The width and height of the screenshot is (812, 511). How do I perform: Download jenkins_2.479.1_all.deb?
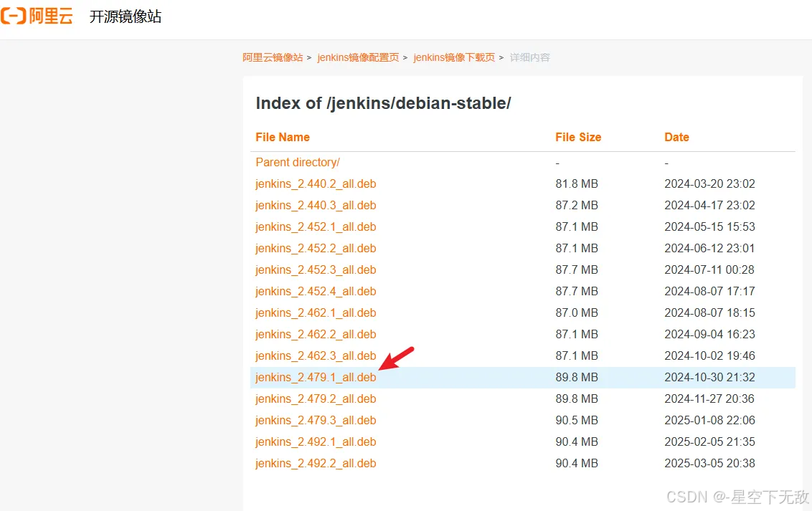click(316, 378)
